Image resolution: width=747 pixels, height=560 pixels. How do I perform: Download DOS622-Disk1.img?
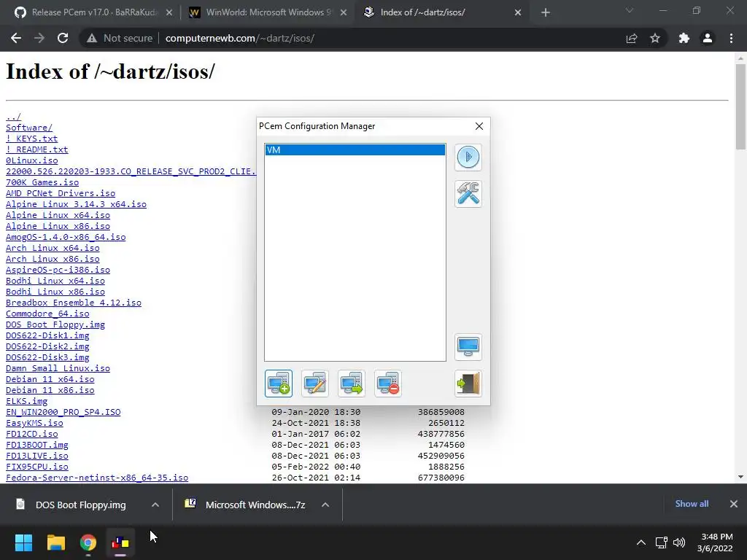(47, 335)
